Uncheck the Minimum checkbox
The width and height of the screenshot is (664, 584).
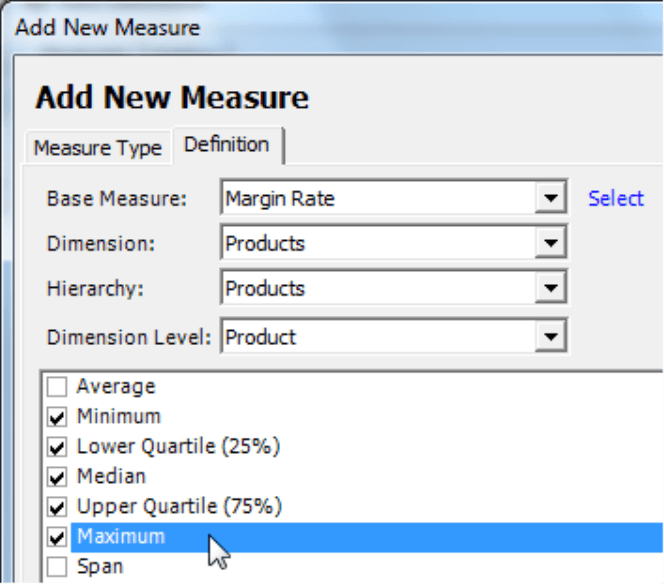tap(57, 417)
